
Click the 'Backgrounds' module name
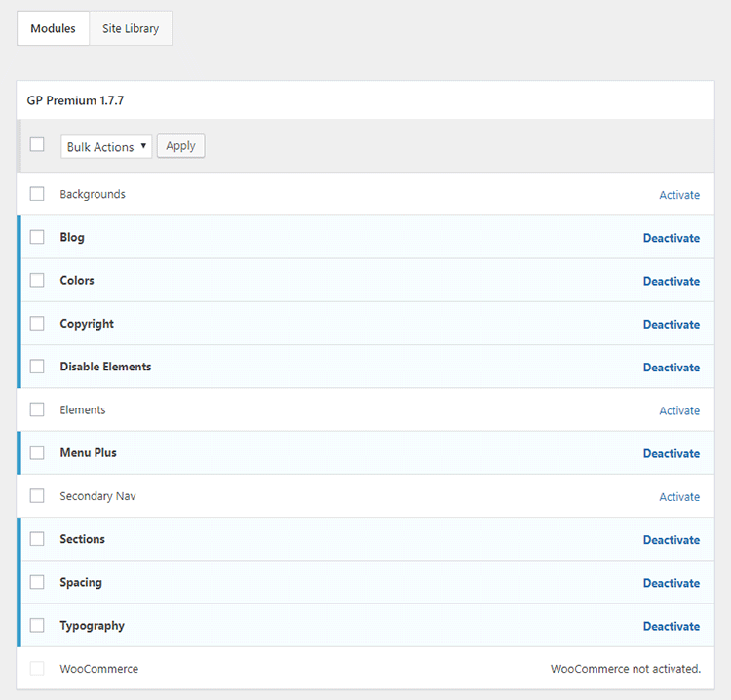pyautogui.click(x=93, y=194)
